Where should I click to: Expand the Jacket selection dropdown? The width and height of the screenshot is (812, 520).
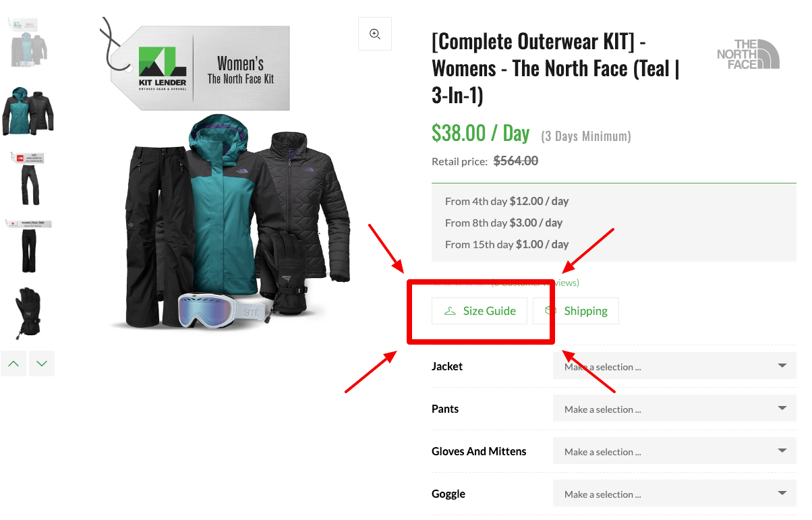point(674,367)
